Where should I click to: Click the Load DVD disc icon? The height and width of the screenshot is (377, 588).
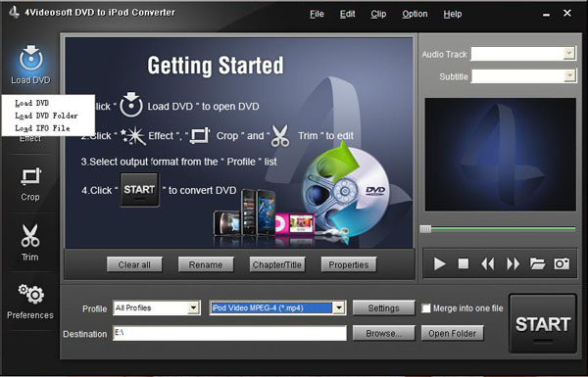click(x=30, y=58)
